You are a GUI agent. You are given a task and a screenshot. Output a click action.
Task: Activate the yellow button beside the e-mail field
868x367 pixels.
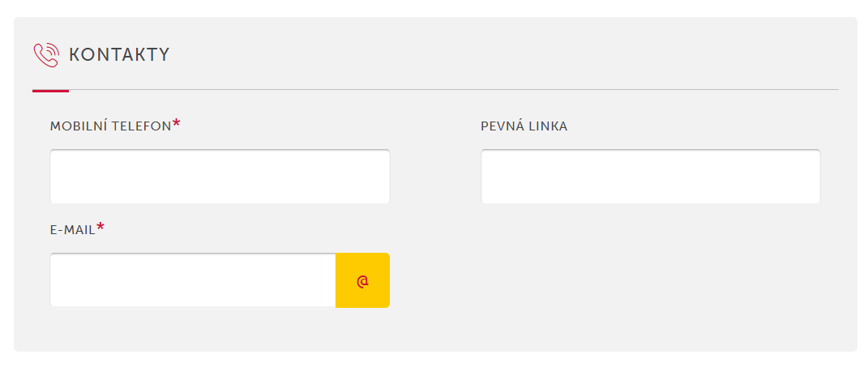point(362,280)
